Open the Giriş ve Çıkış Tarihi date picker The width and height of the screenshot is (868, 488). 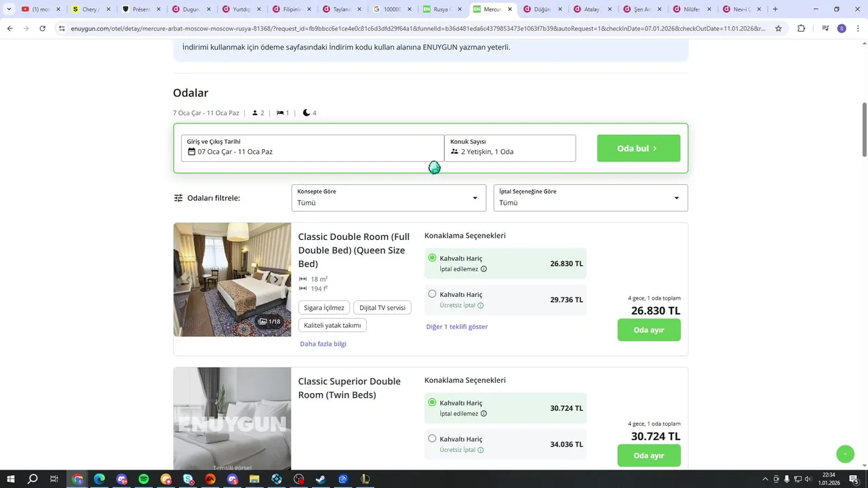(313, 148)
